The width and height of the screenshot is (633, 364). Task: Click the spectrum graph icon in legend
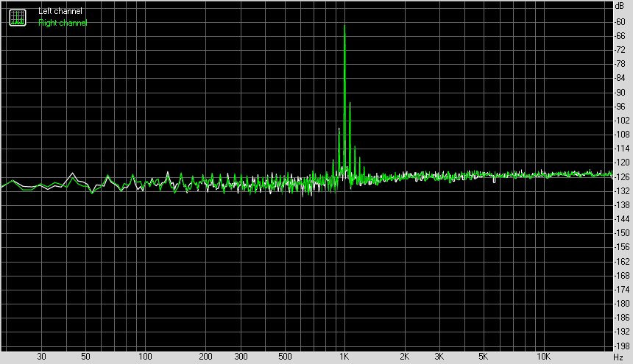tap(18, 18)
